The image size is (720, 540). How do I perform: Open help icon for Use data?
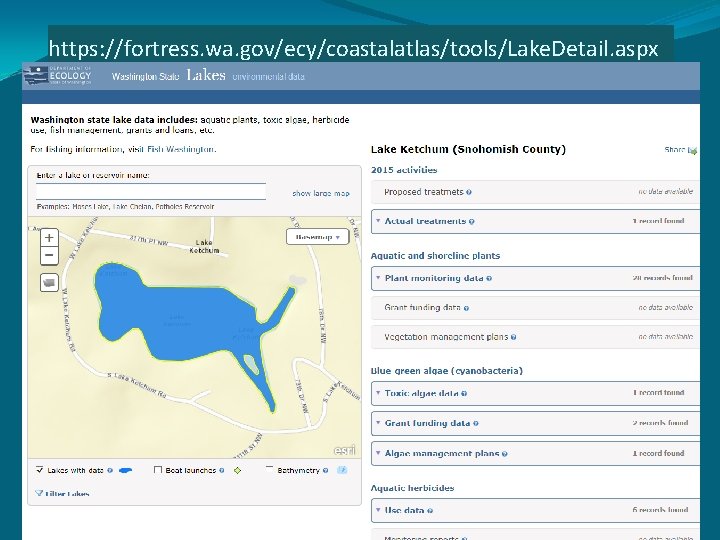[x=430, y=511]
